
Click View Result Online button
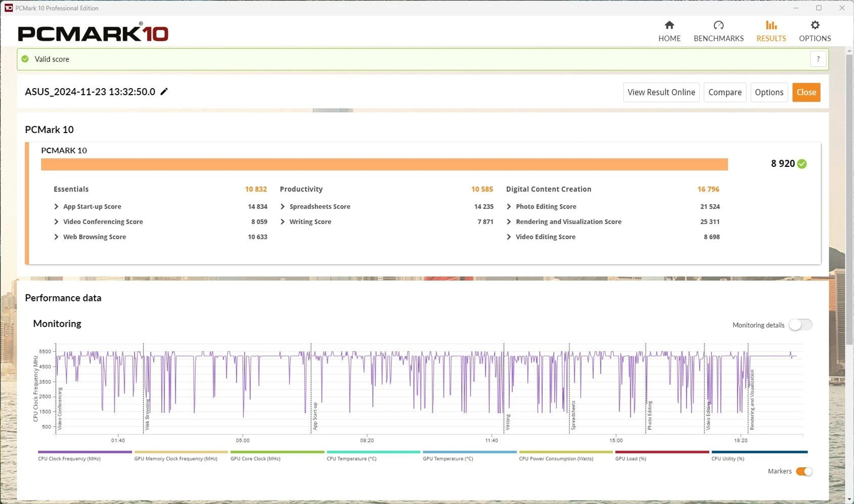(x=661, y=92)
